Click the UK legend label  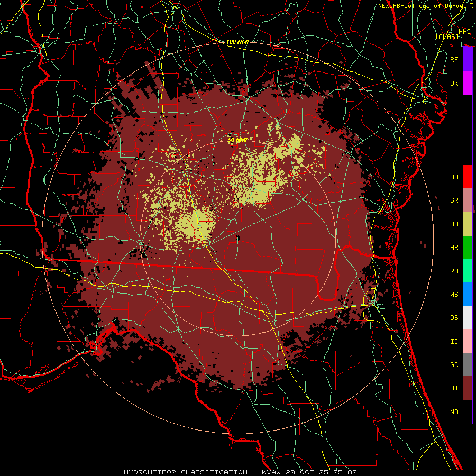click(x=454, y=83)
